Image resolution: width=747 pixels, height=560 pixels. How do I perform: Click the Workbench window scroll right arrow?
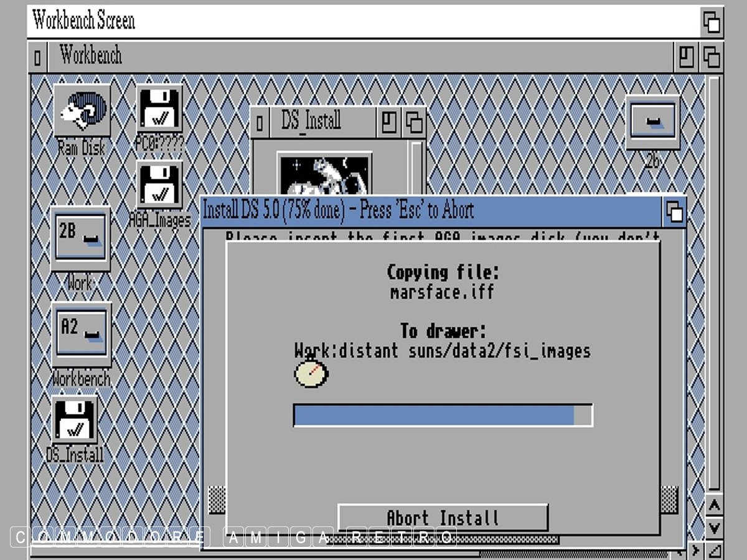click(695, 551)
